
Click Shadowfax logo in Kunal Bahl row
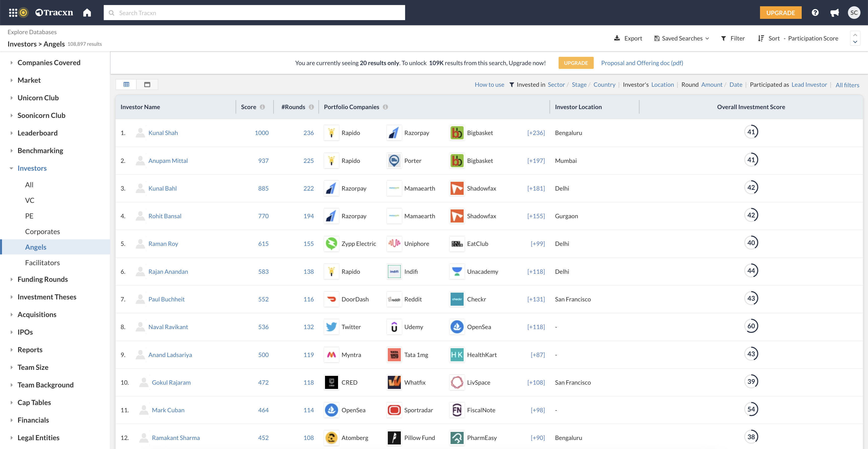pos(457,188)
